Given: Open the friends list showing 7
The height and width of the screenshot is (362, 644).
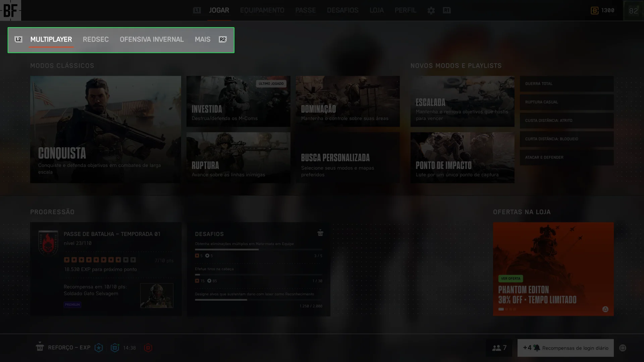Looking at the screenshot, I should point(499,348).
